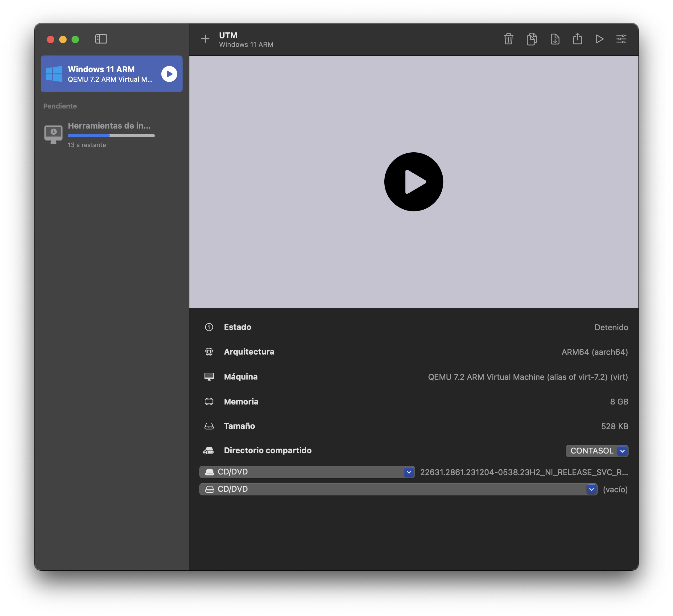The image size is (673, 616).
Task: Click the large central play button
Action: (414, 182)
